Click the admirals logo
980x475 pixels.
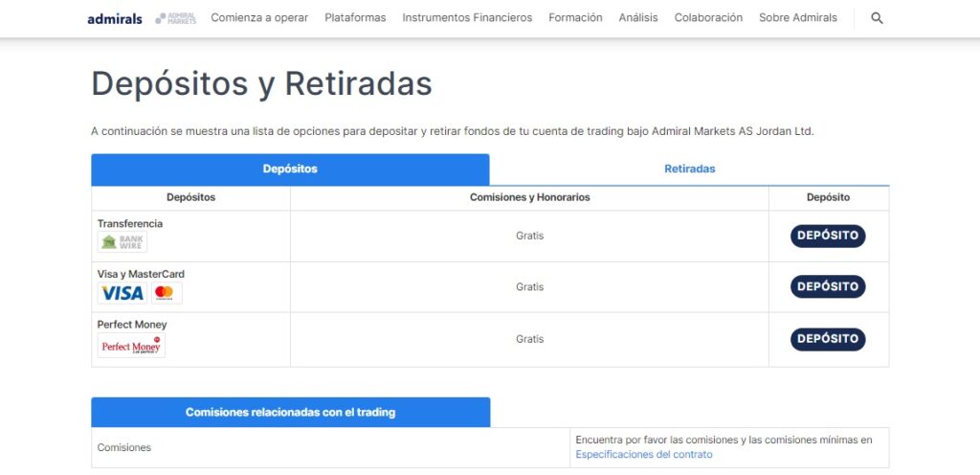(115, 19)
